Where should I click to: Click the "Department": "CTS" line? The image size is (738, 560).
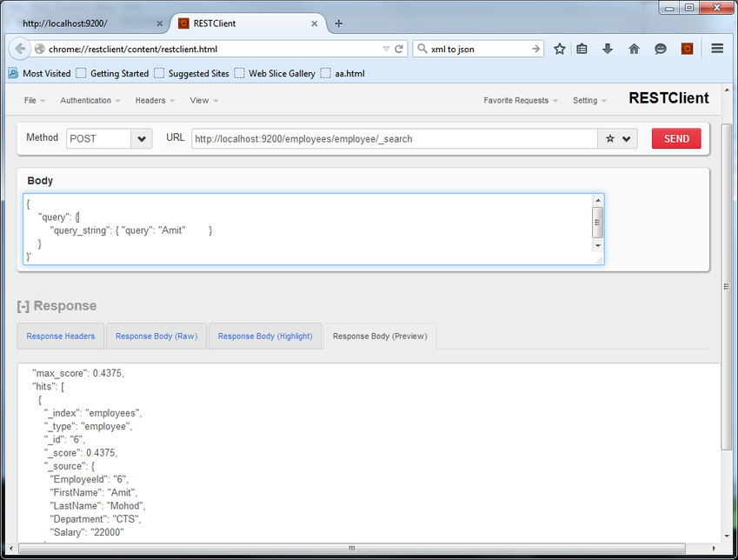[96, 519]
